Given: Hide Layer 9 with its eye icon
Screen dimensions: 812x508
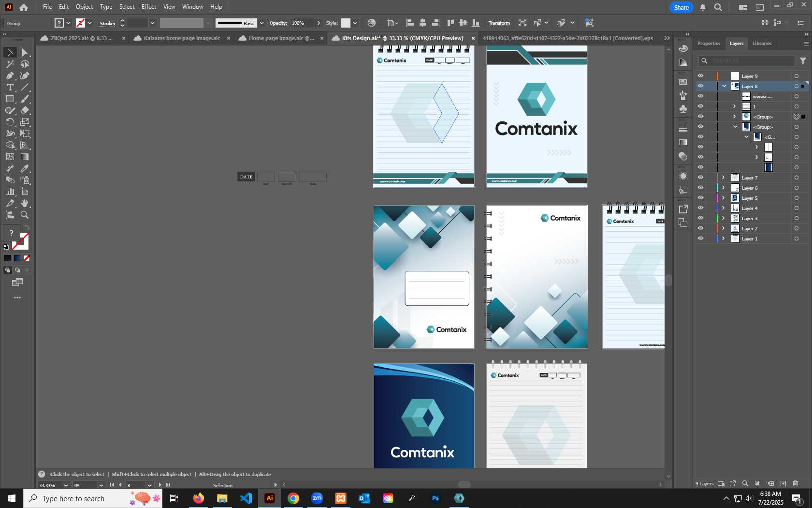Looking at the screenshot, I should coord(700,76).
